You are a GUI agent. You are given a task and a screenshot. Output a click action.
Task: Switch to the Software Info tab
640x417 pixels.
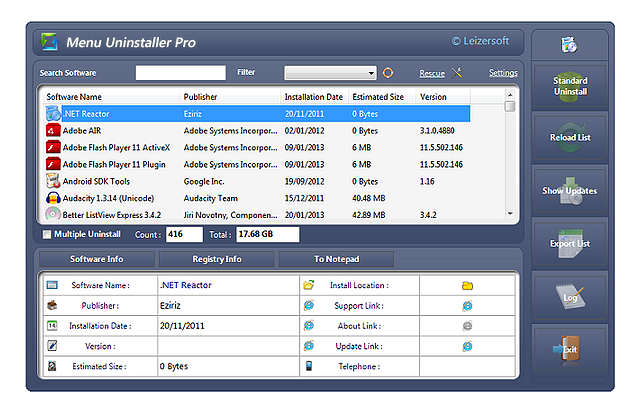97,259
